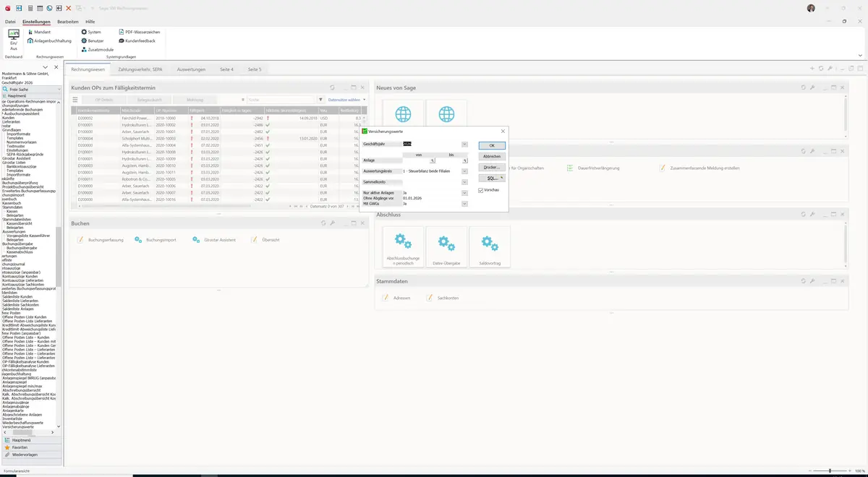Open Kundenfeedback in the ribbon
This screenshot has height=477, width=868.
click(136, 41)
